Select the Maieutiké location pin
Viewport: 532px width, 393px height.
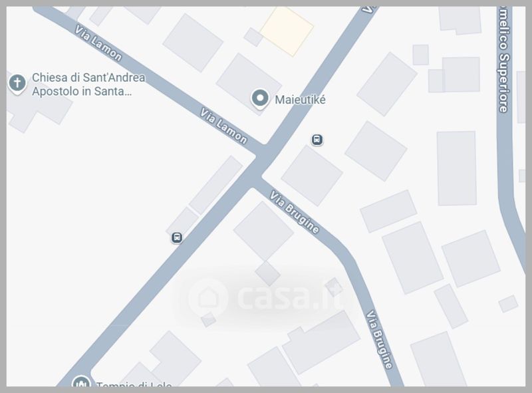pyautogui.click(x=260, y=99)
